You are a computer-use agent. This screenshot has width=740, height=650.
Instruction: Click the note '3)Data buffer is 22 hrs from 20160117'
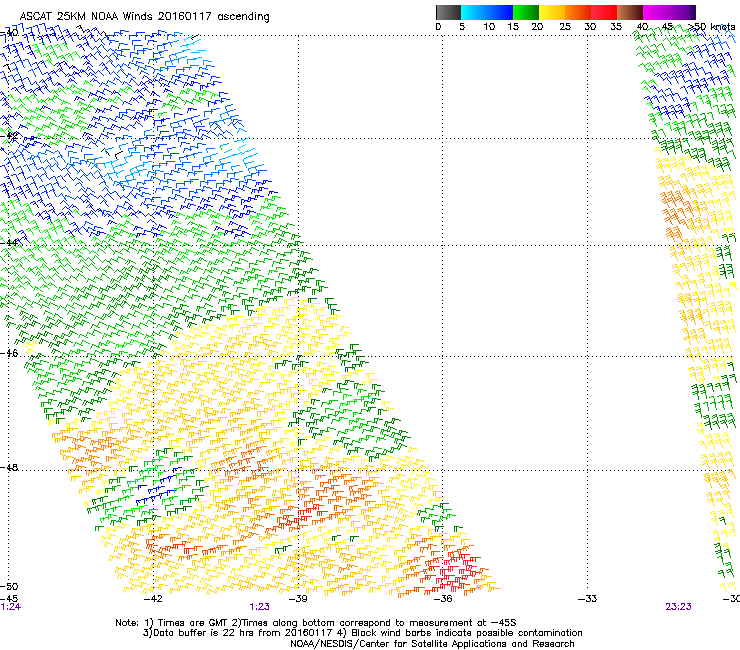tap(237, 633)
